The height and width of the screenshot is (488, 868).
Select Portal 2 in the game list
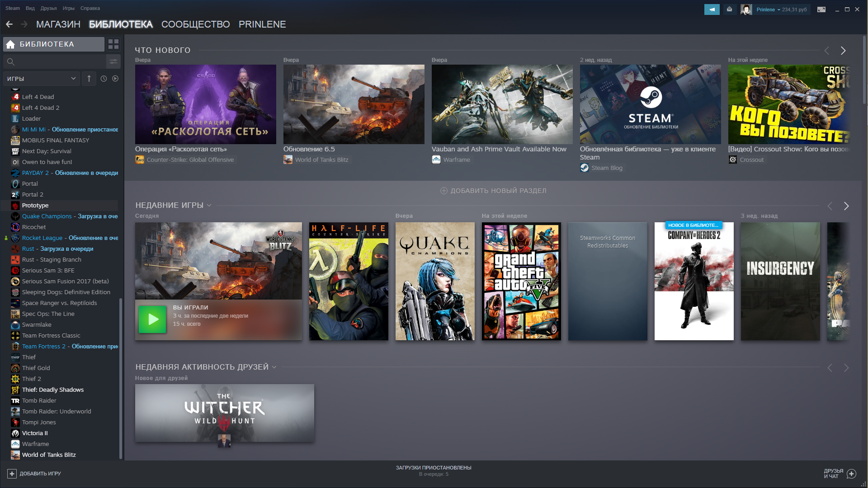pyautogui.click(x=60, y=194)
